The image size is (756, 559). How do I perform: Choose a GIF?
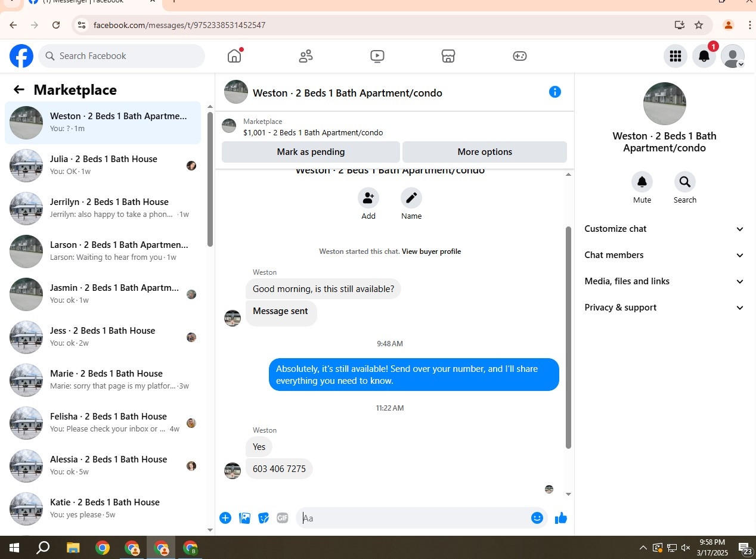[x=283, y=518]
